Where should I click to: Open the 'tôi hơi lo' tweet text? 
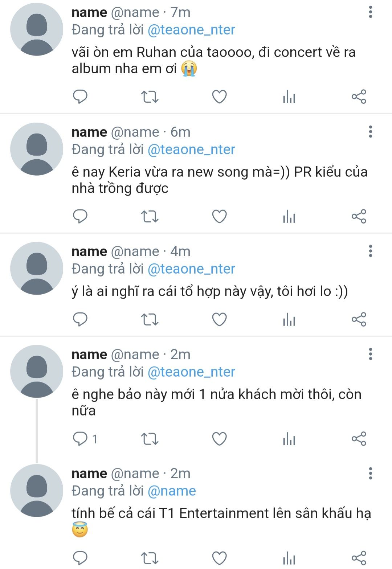(209, 291)
